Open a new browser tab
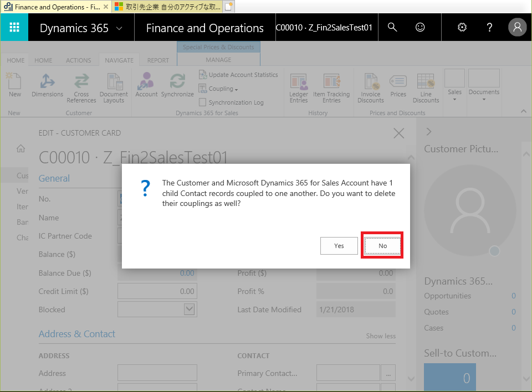This screenshot has height=392, width=532. pos(229,7)
